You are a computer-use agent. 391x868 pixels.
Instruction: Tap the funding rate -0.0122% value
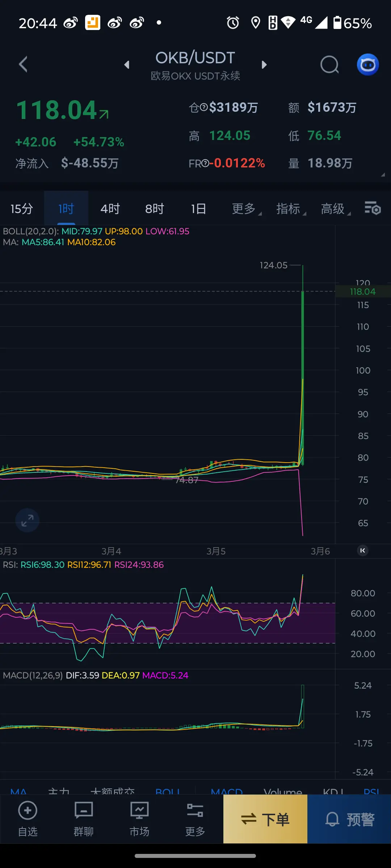pyautogui.click(x=237, y=163)
